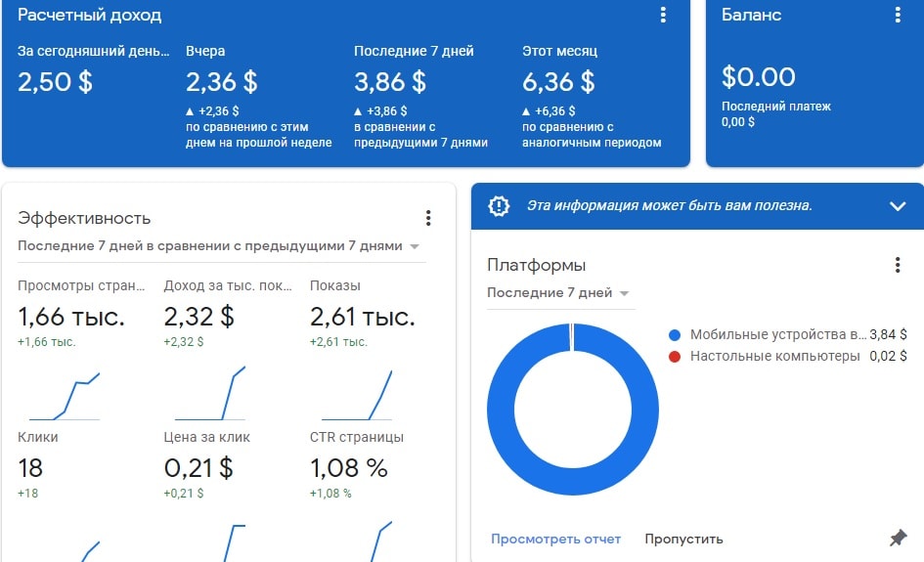The height and width of the screenshot is (562, 924).
Task: Click the 'Последний платеж' label
Action: 776,107
